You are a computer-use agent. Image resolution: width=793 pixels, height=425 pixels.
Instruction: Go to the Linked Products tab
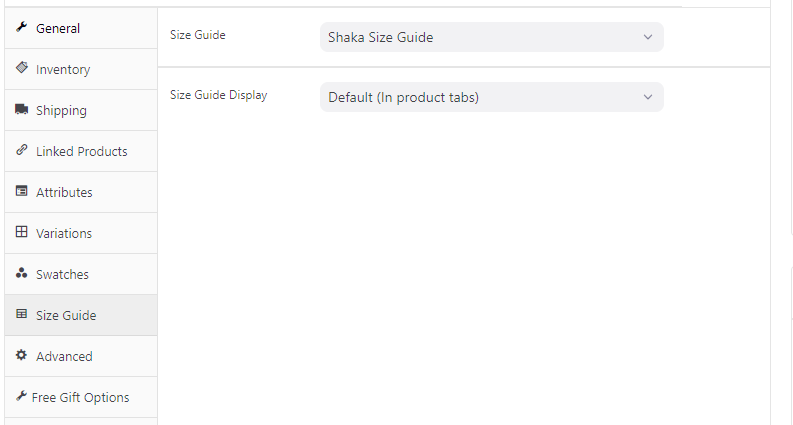tap(81, 151)
